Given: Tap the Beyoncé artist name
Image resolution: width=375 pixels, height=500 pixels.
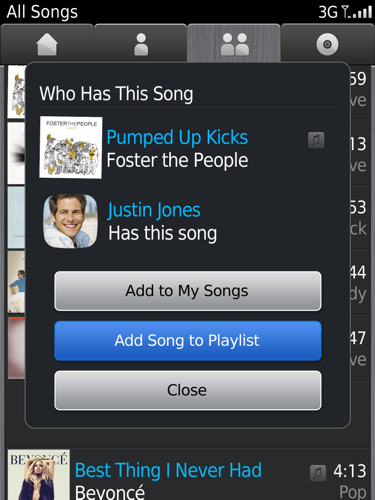Looking at the screenshot, I should click(110, 492).
